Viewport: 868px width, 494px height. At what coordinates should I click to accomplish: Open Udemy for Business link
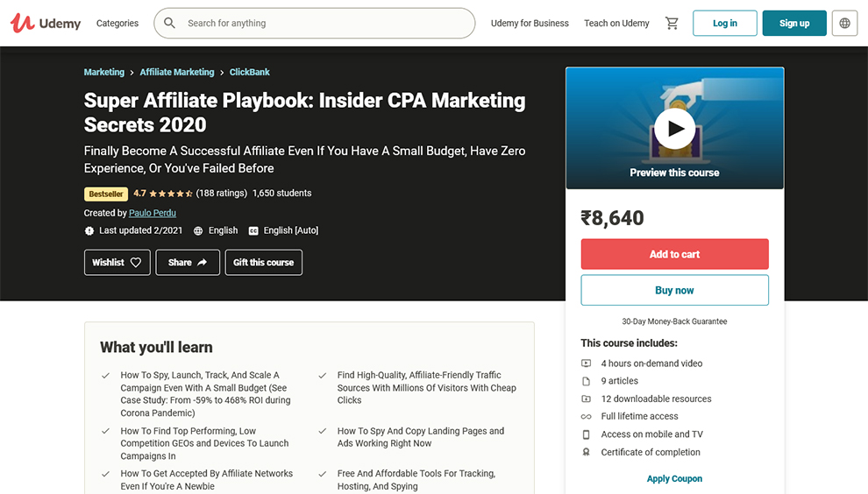tap(530, 24)
